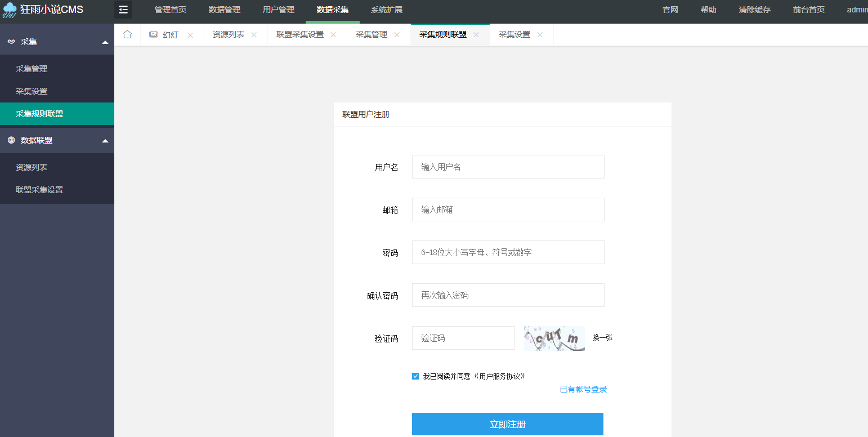Close the 采集管理 tab
Image resolution: width=868 pixels, height=437 pixels.
(397, 34)
